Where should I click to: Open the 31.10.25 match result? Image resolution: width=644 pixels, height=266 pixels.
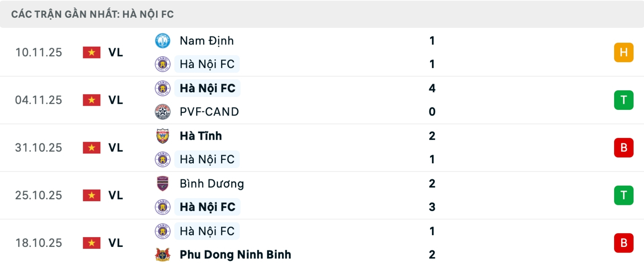click(335, 148)
